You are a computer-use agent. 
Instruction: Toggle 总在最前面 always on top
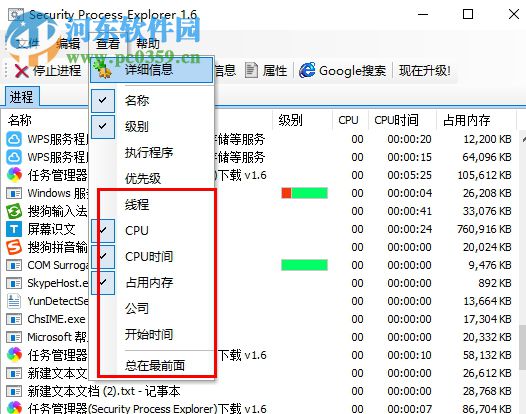tap(152, 366)
